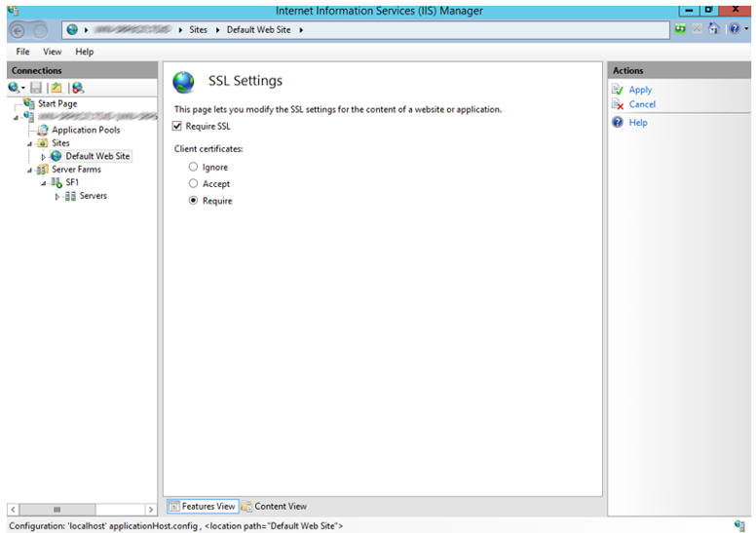The image size is (756, 533).
Task: Expand the Default Web Site node
Action: pyautogui.click(x=44, y=157)
